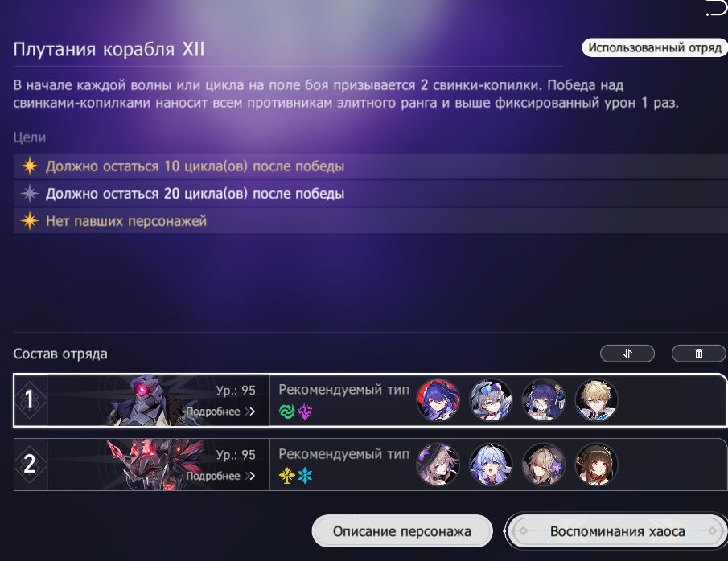Click the trash icon to clear squad
Viewport: 728px width, 561px height.
tap(699, 354)
